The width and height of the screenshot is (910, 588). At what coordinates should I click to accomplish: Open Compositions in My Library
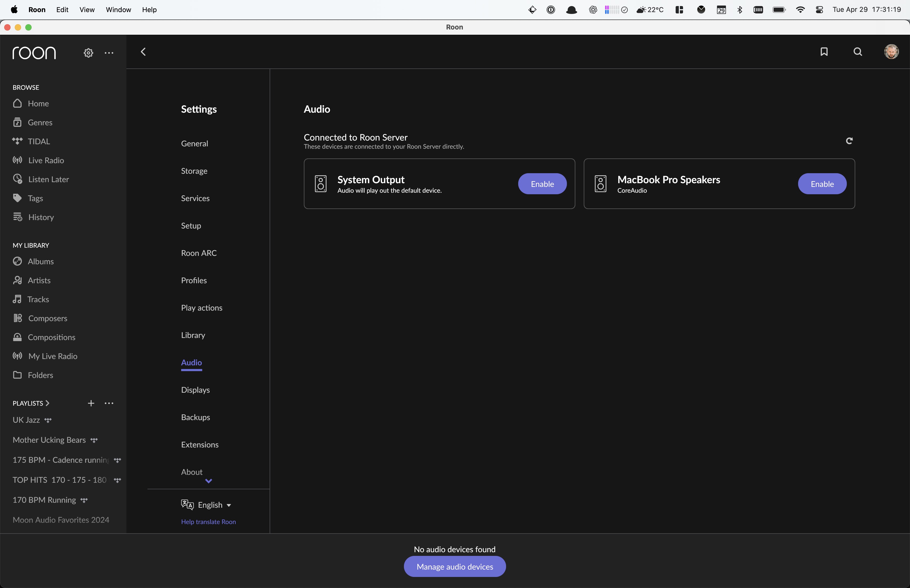point(44,337)
